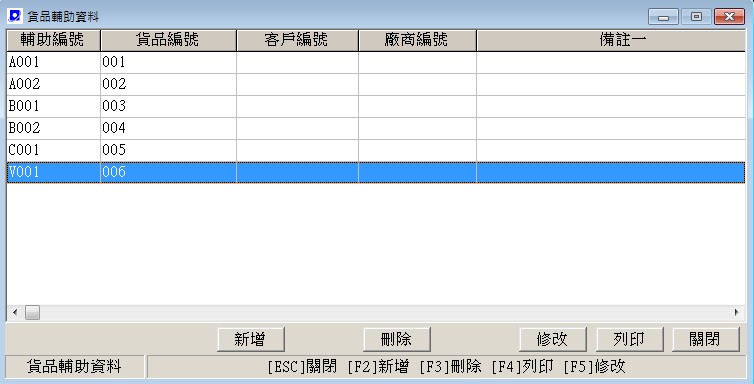This screenshot has height=384, width=754.
Task: Click the 廠商編號 column header
Action: tap(417, 40)
